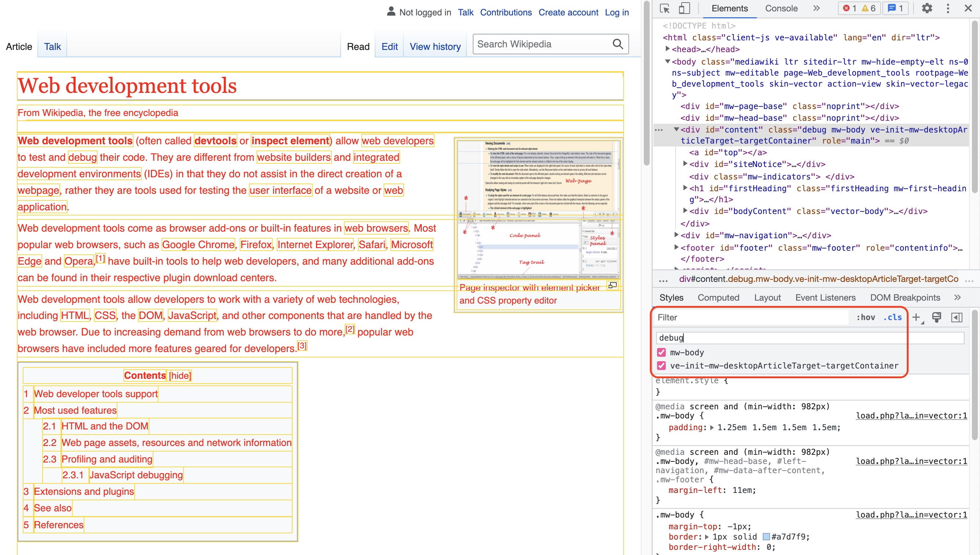Open DevTools settings gear
Screen dimensions: 980x555
[x=927, y=8]
